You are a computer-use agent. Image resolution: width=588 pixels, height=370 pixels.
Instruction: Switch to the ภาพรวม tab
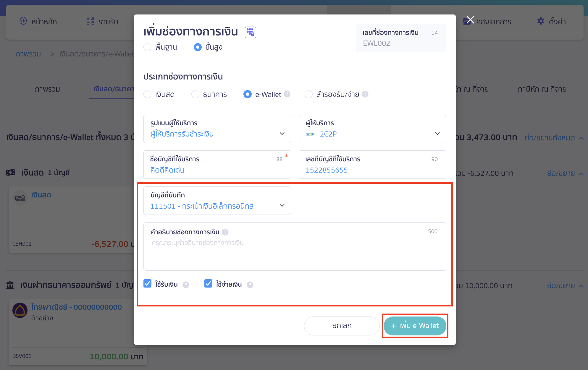click(x=48, y=89)
